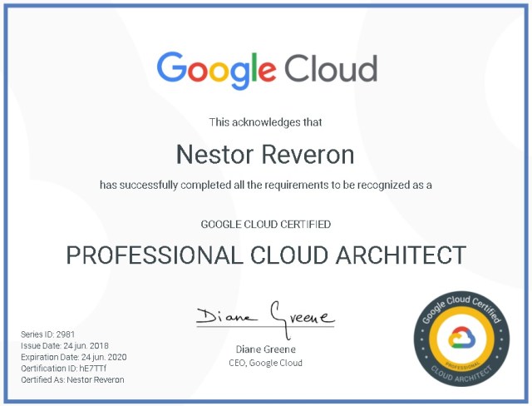Viewport: 532px width, 406px height.
Task: Click the printed name Diane Greene
Action: (265, 349)
